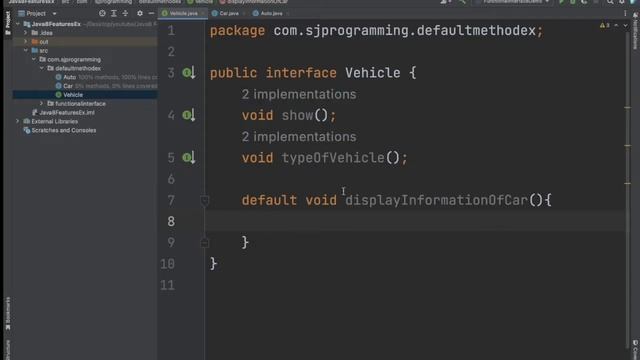The width and height of the screenshot is (640, 360).
Task: Click the 'default' keyword on line 7
Action: 269,200
